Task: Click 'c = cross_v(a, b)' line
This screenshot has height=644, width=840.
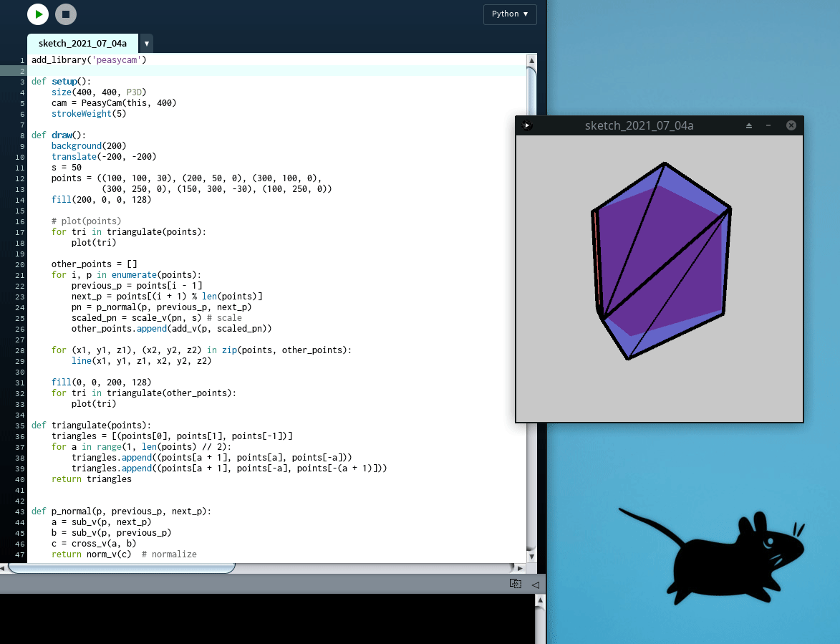Action: point(94,543)
